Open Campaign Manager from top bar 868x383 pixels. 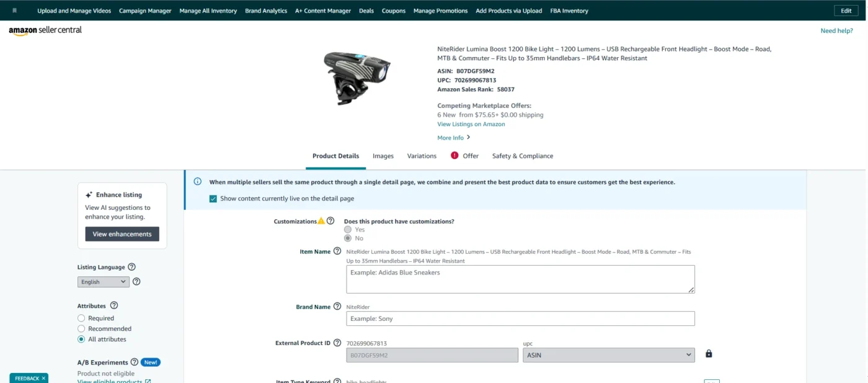click(145, 11)
